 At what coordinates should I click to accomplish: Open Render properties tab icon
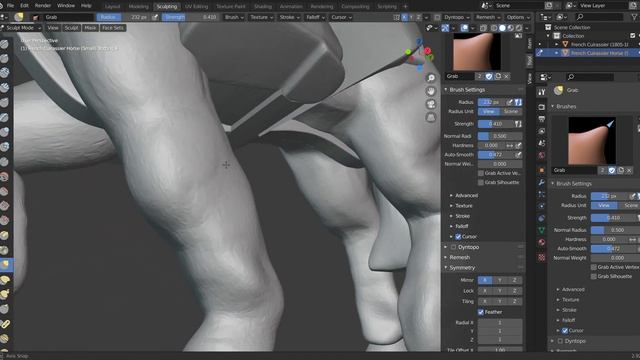pyautogui.click(x=541, y=107)
